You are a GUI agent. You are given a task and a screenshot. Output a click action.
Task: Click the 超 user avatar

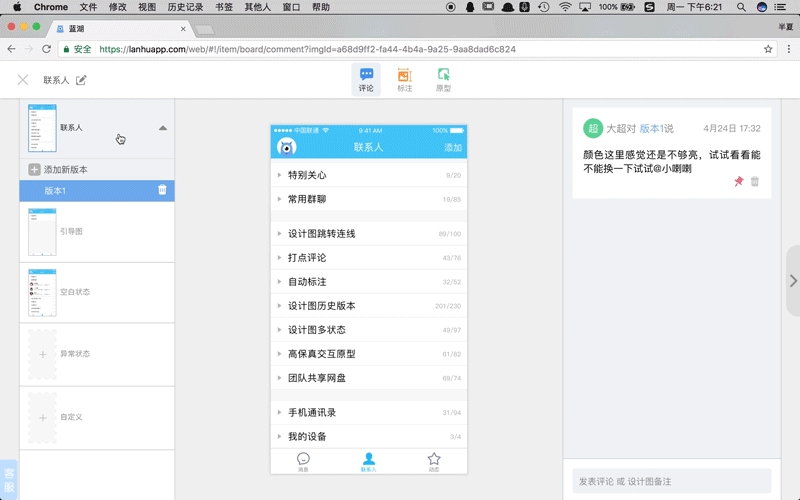tap(593, 128)
